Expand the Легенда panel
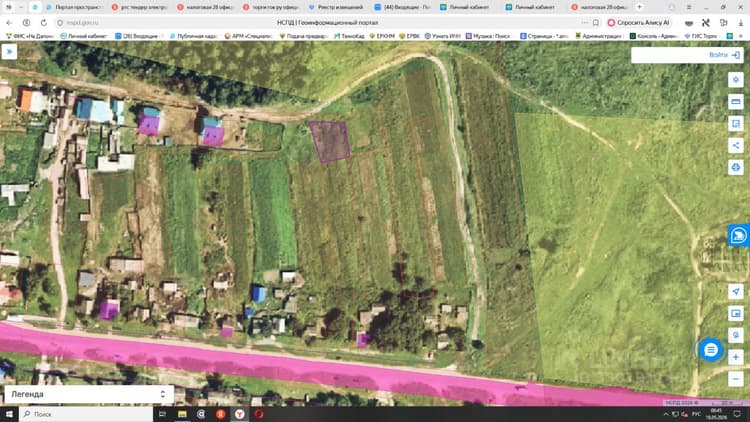The height and width of the screenshot is (422, 750). tap(89, 394)
